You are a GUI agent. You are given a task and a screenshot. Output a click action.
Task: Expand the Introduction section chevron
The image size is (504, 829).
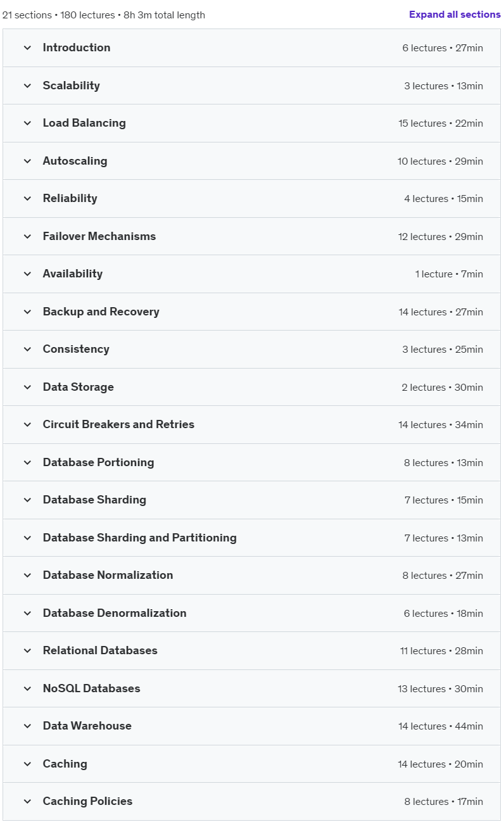(27, 47)
